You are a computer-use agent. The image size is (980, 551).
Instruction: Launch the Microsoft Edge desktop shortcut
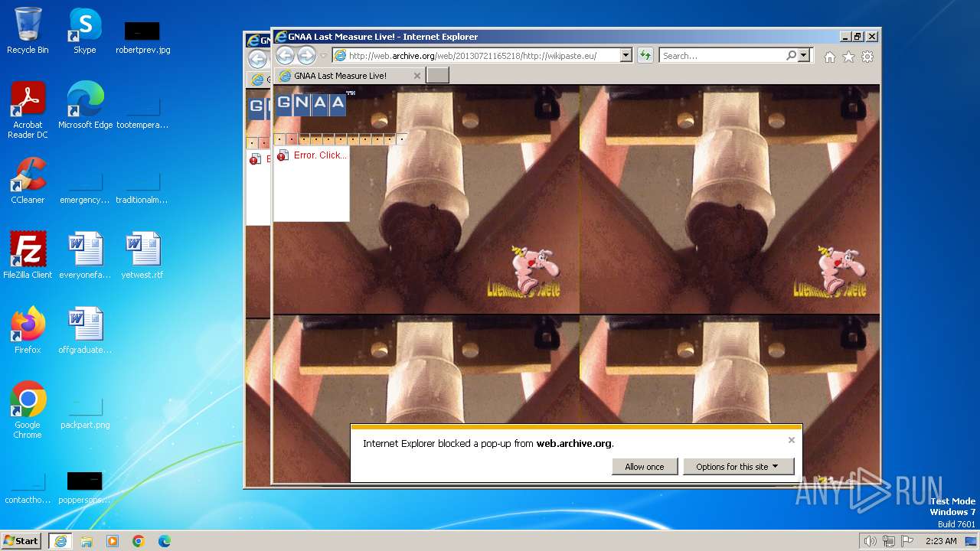pyautogui.click(x=85, y=105)
